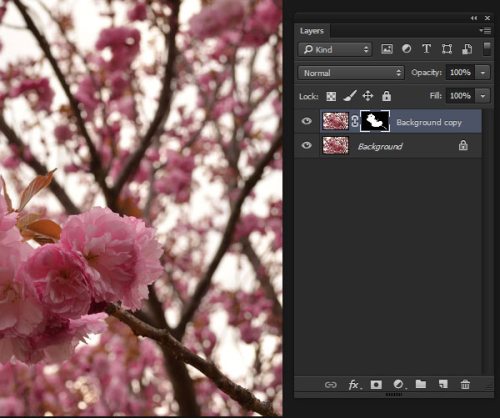500x418 pixels.
Task: Open the Fill slider dropdown arrow
Action: (483, 96)
